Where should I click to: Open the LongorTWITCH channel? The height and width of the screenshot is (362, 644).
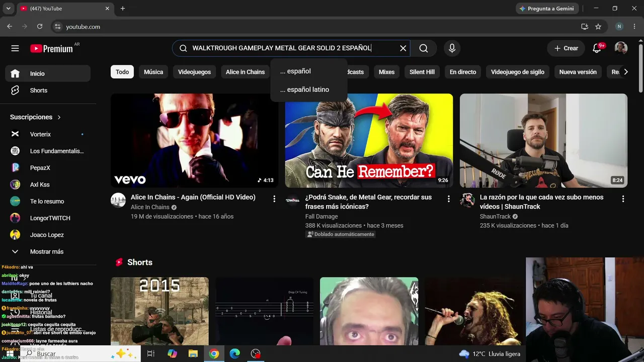point(48,218)
